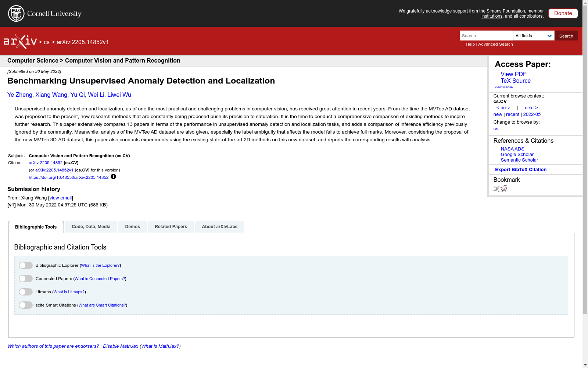Download the TeX Source

516,81
